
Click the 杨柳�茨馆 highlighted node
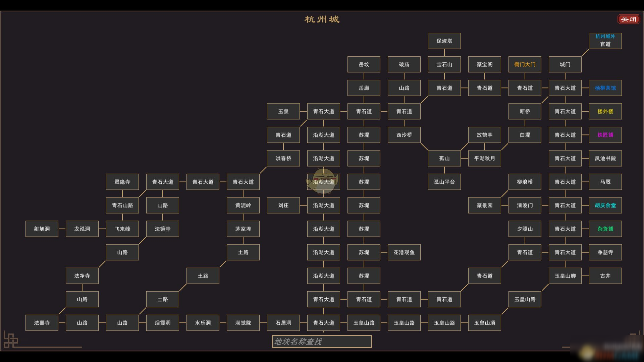pyautogui.click(x=605, y=88)
